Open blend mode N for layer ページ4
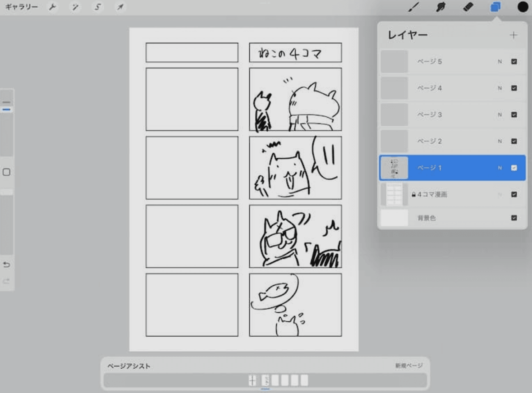Image resolution: width=532 pixels, height=393 pixels. point(499,88)
